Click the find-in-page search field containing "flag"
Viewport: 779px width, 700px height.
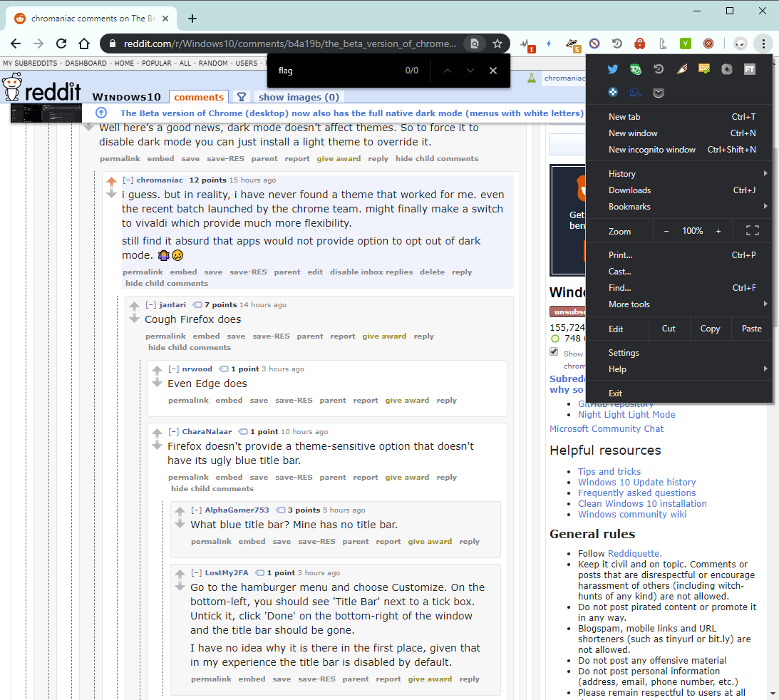pos(335,71)
